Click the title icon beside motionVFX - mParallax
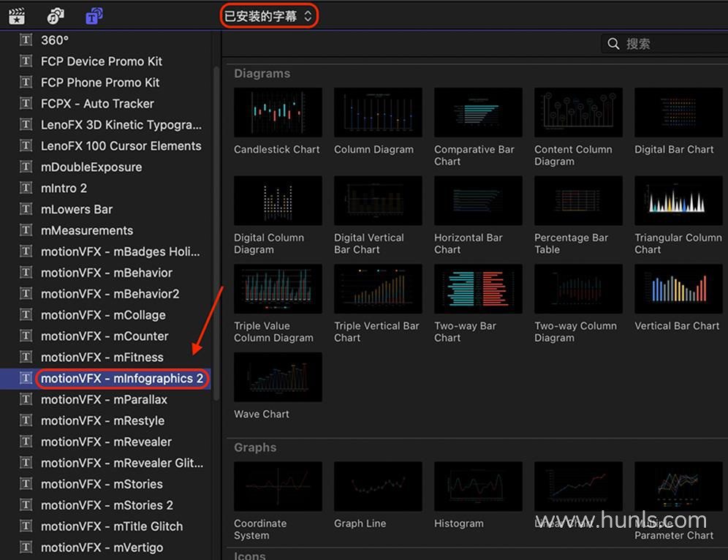The height and width of the screenshot is (560, 728). [26, 399]
